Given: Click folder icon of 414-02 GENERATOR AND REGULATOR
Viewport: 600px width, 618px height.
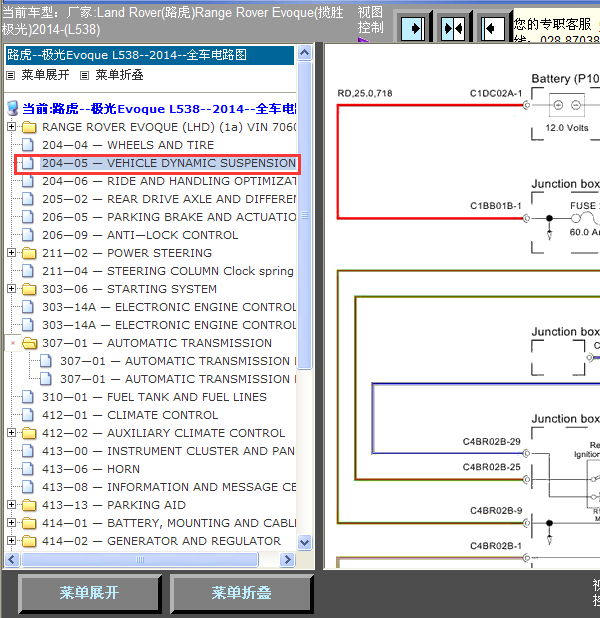Looking at the screenshot, I should 29,541.
